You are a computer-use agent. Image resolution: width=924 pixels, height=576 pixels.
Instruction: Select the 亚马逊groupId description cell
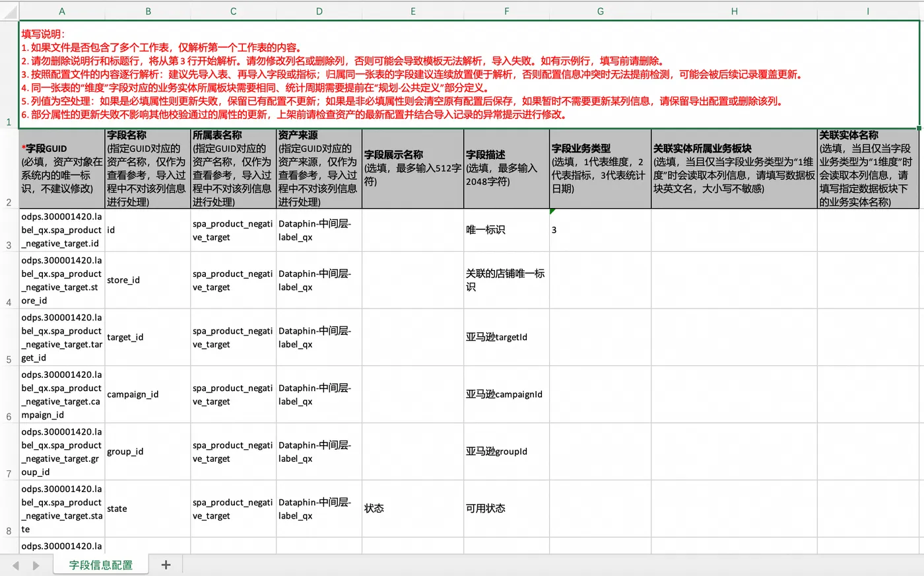tap(507, 451)
